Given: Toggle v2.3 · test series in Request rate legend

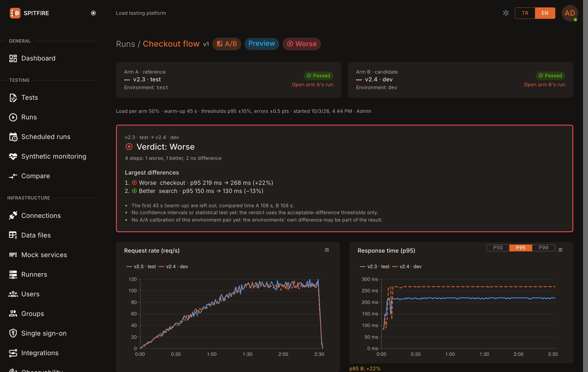Looking at the screenshot, I should (x=141, y=267).
